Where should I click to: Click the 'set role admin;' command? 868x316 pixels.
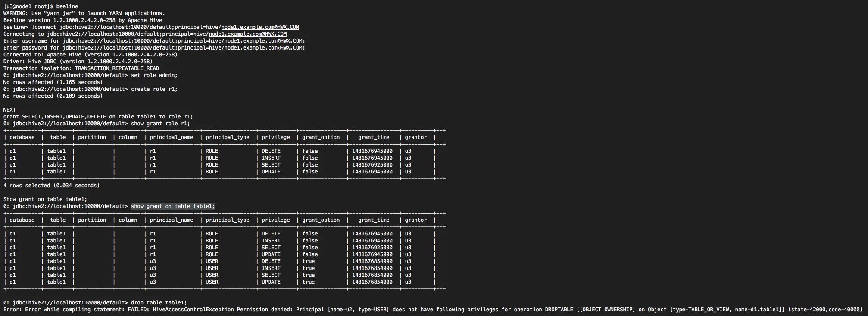pos(154,75)
